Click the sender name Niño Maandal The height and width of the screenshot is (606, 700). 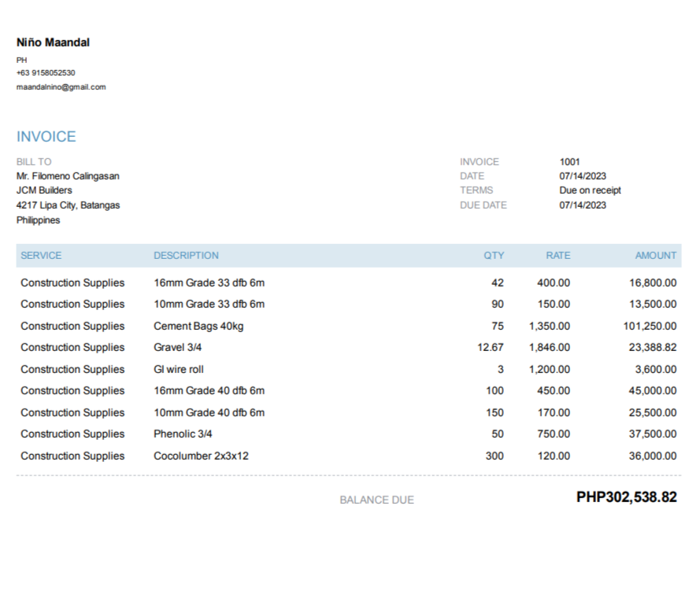pyautogui.click(x=53, y=42)
